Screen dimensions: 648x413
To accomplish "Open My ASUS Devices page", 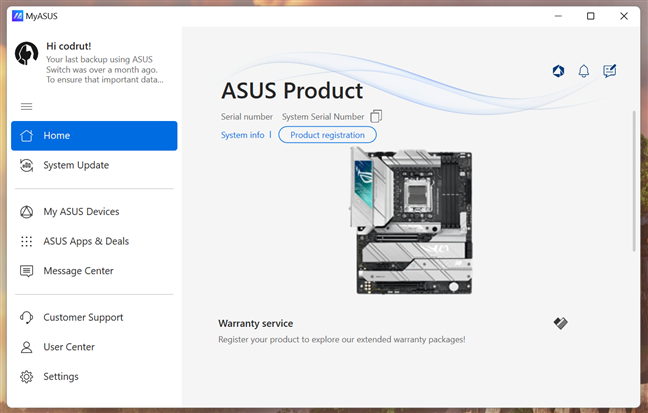I will [x=94, y=212].
